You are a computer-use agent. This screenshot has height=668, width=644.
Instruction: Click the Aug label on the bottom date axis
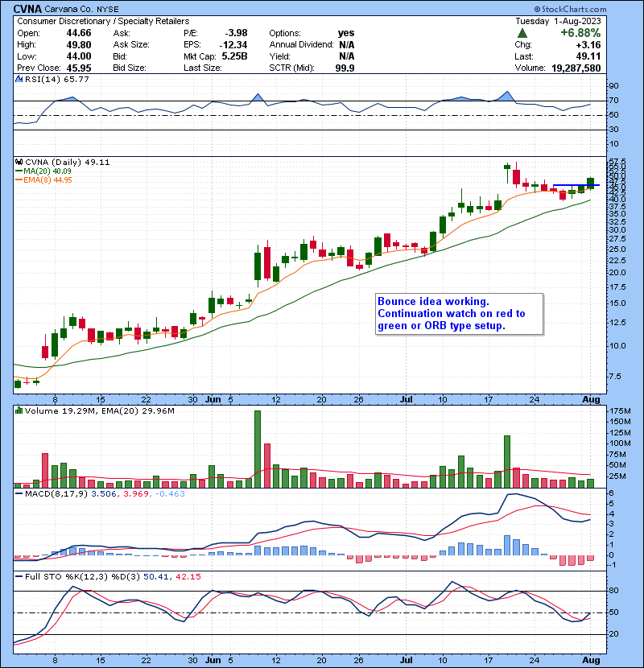coord(591,660)
